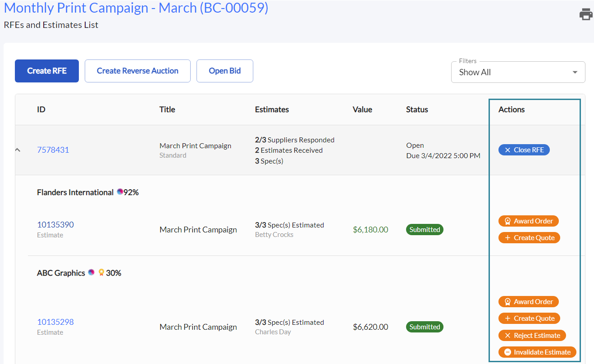Click the $6,620.00 value
594x364 pixels.
click(370, 327)
